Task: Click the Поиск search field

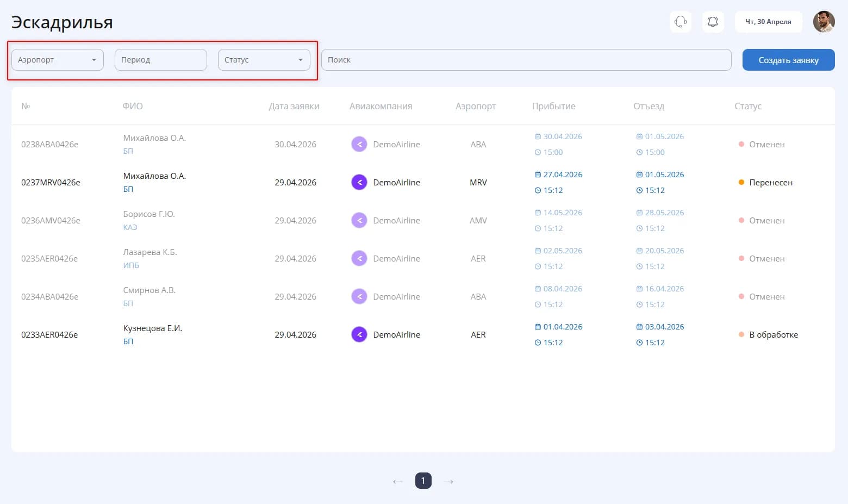Action: click(526, 60)
